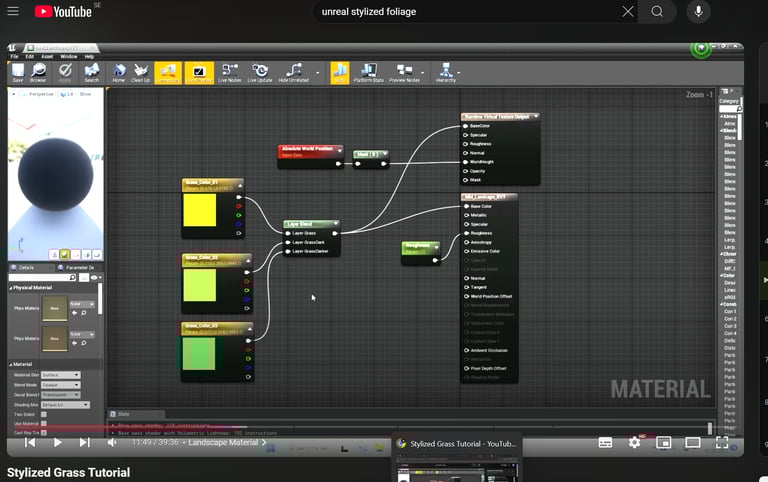Play the YouTube video
Screen dimensions: 768x482
pyautogui.click(x=57, y=442)
